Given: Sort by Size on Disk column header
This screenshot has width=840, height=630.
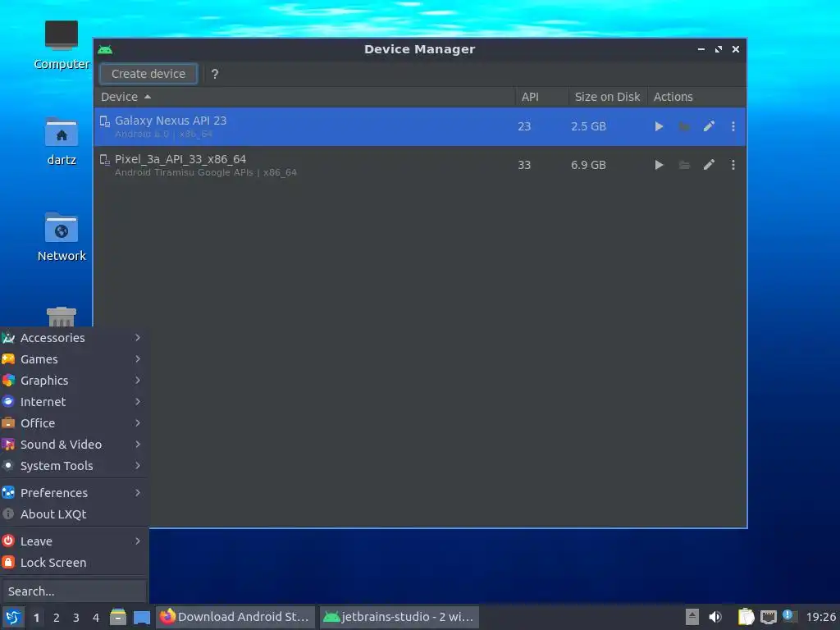Looking at the screenshot, I should tap(608, 97).
